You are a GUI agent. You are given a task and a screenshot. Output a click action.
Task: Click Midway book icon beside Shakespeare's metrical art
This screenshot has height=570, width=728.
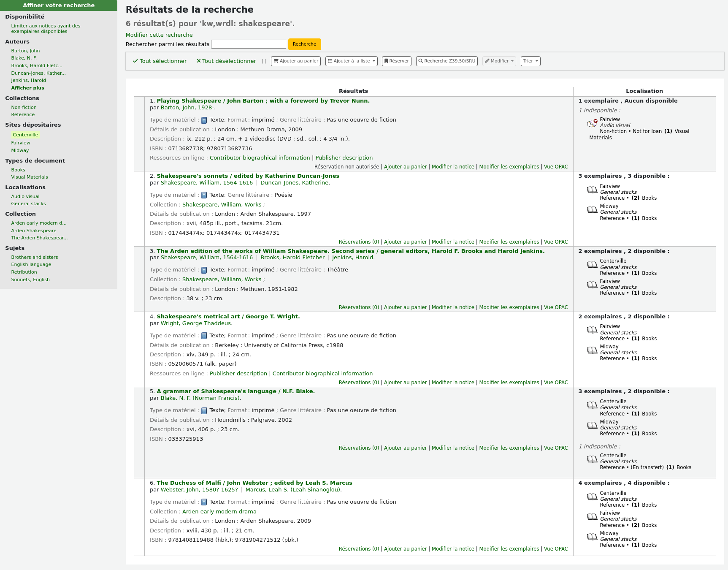592,350
